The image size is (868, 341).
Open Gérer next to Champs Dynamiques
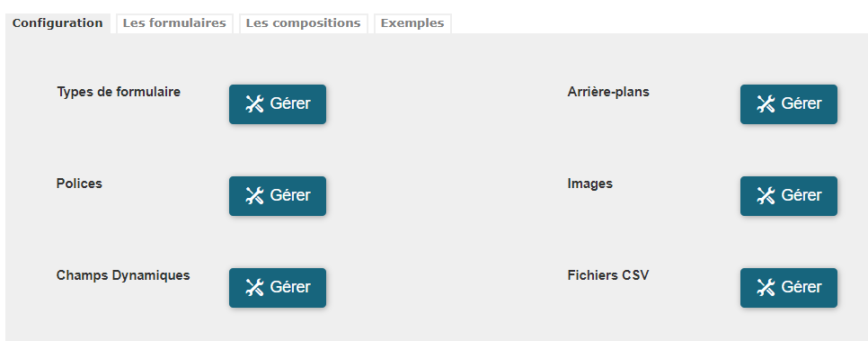point(278,288)
